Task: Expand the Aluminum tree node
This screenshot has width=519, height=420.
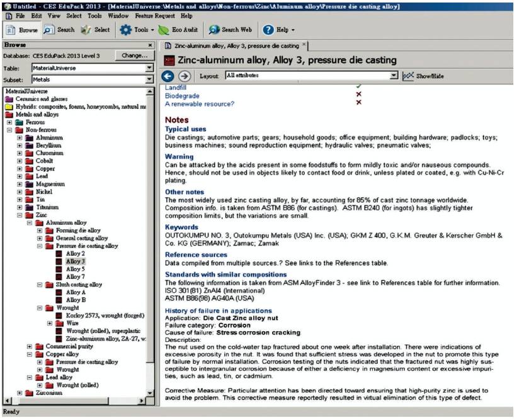Action: coord(20,138)
